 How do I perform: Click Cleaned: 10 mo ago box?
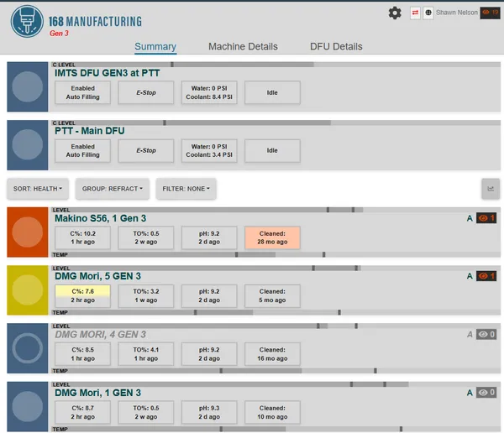pyautogui.click(x=272, y=412)
